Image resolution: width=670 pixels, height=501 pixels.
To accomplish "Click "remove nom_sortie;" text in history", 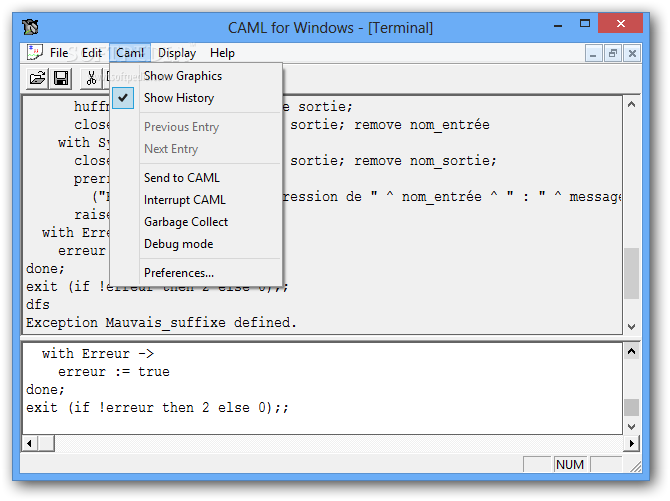I will (x=425, y=161).
